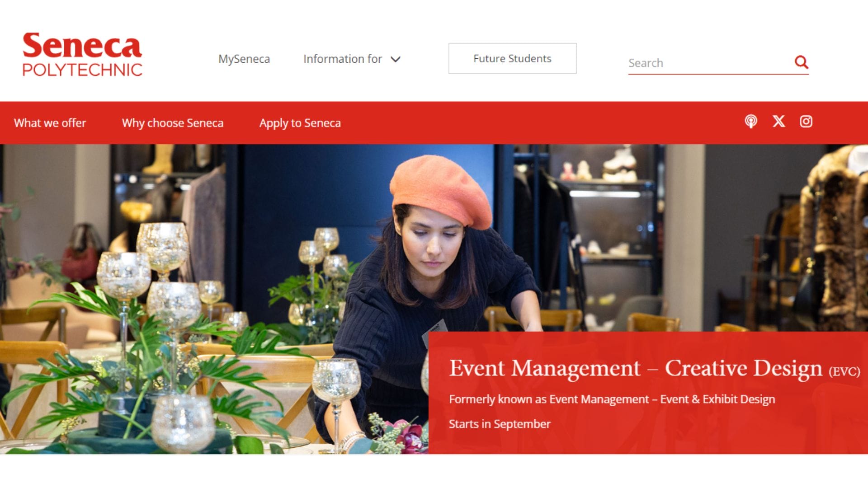Open the Seneca podcast icon link
The width and height of the screenshot is (868, 488).
(x=751, y=122)
